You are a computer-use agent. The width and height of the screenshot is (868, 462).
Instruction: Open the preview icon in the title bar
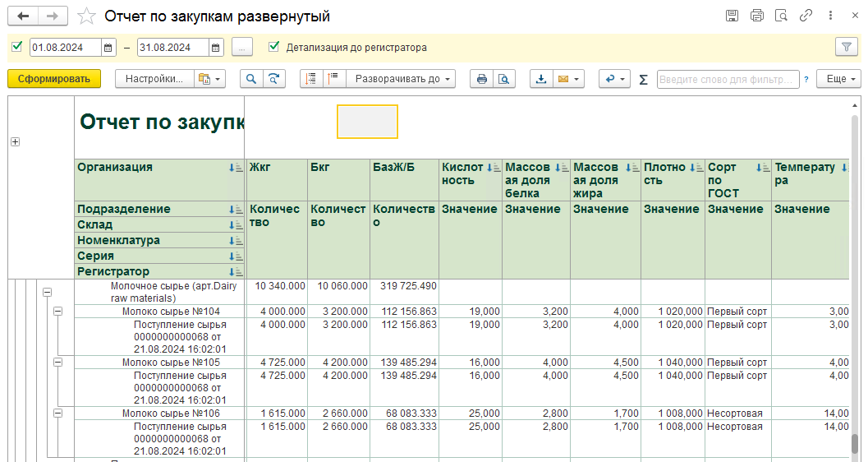click(x=781, y=16)
